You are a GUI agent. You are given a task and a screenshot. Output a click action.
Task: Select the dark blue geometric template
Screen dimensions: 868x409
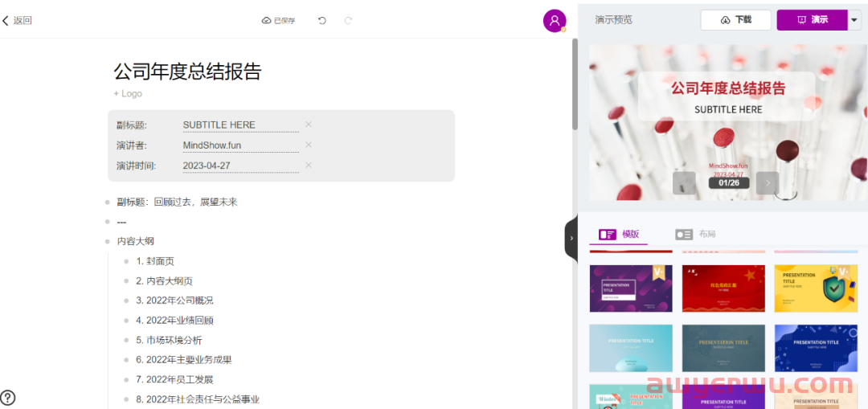tap(816, 348)
